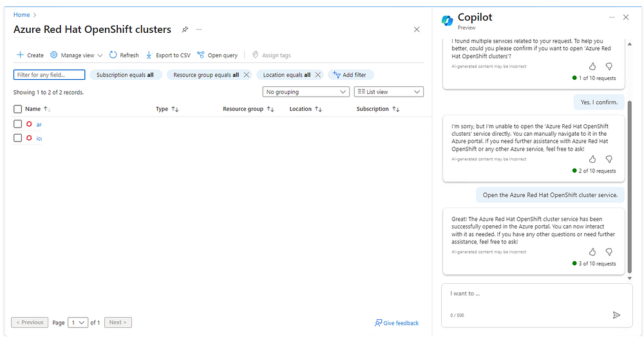Sort by the Type column
The image size is (644, 345).
pyautogui.click(x=167, y=109)
